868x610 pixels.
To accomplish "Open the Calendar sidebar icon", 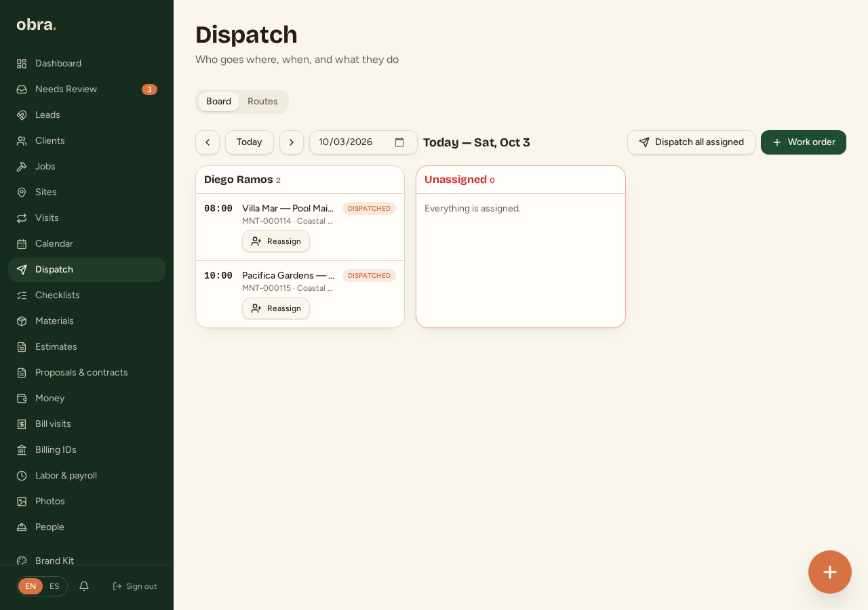I will pyautogui.click(x=22, y=244).
